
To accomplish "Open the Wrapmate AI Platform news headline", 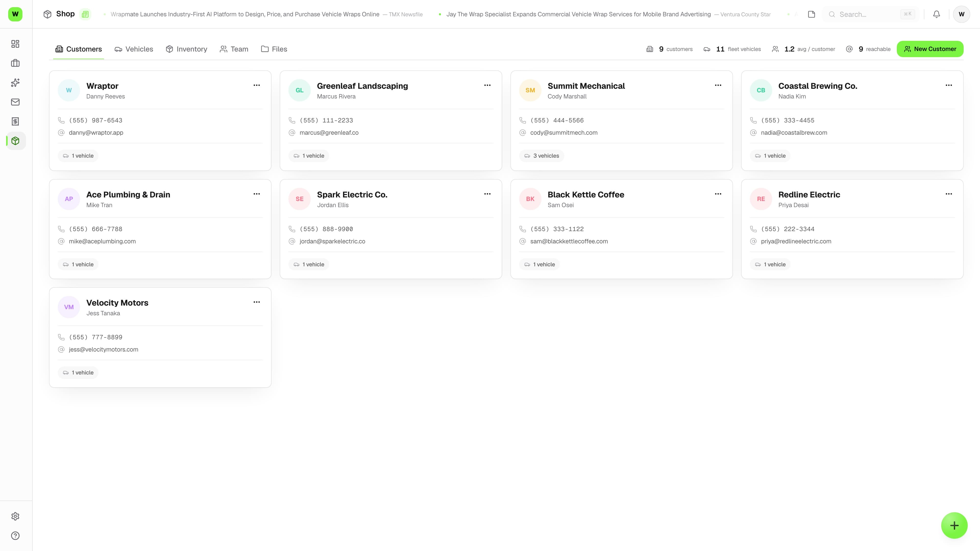I will (x=245, y=14).
